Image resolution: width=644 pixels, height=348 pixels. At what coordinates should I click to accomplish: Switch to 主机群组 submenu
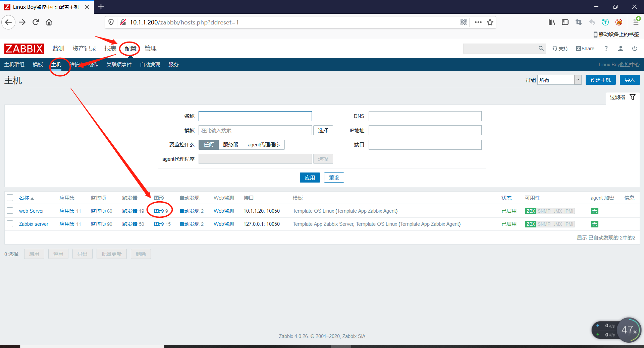[14, 65]
